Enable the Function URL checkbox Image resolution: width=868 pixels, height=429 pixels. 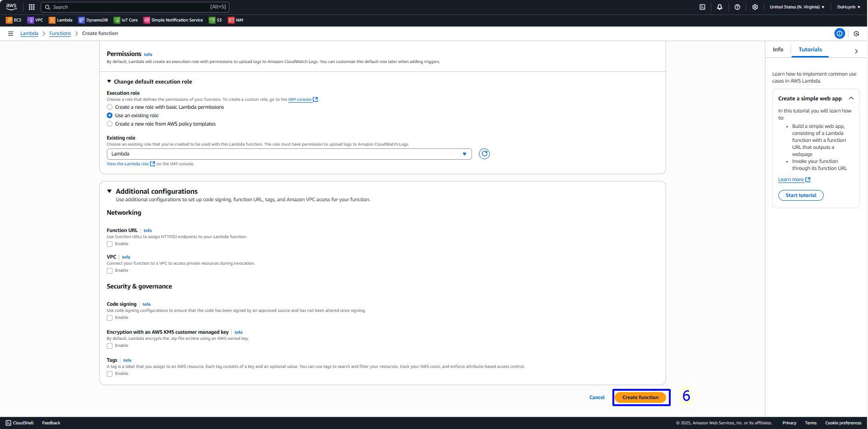pos(110,244)
